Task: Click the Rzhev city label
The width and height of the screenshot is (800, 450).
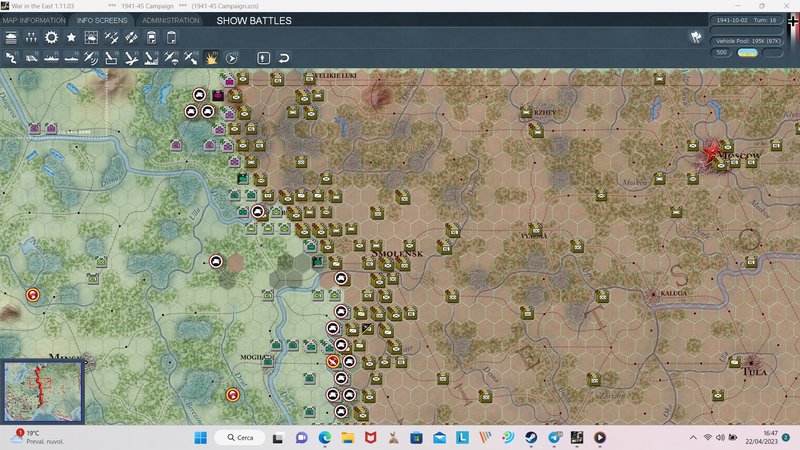Action: pyautogui.click(x=545, y=112)
